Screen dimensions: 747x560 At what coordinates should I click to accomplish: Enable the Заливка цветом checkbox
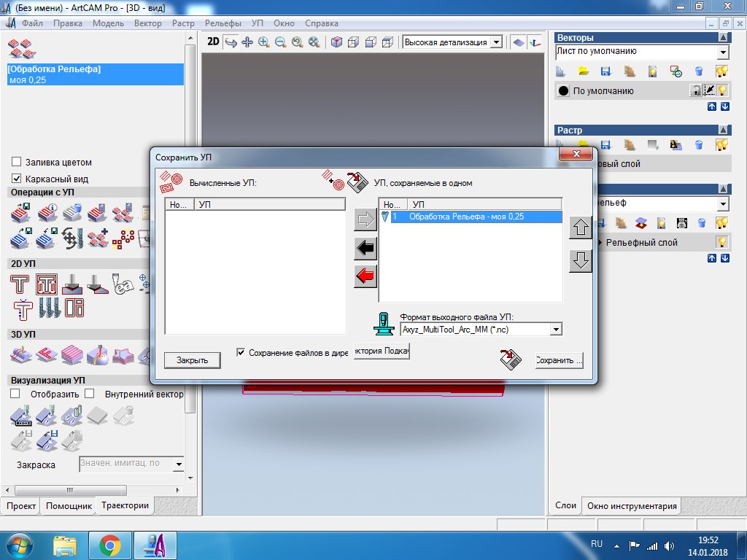16,162
